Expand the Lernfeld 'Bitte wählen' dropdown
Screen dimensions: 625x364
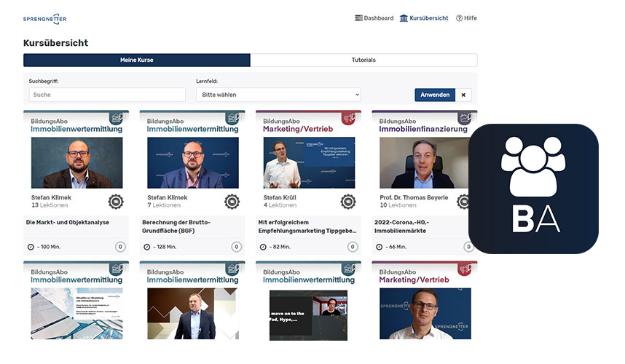[278, 95]
